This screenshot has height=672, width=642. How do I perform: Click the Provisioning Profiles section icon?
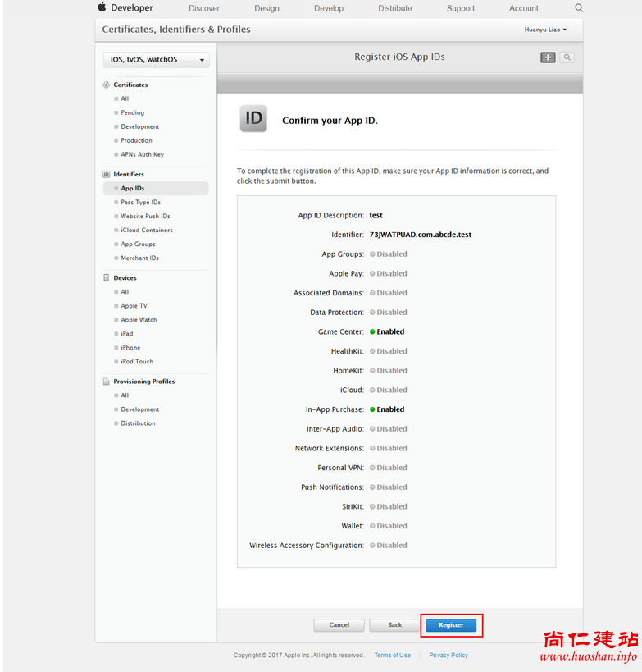click(x=107, y=382)
